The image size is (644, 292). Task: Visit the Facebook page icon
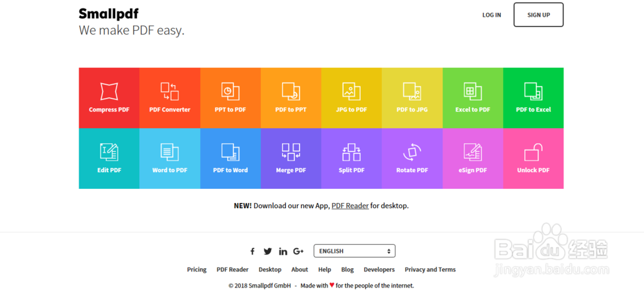click(x=252, y=251)
